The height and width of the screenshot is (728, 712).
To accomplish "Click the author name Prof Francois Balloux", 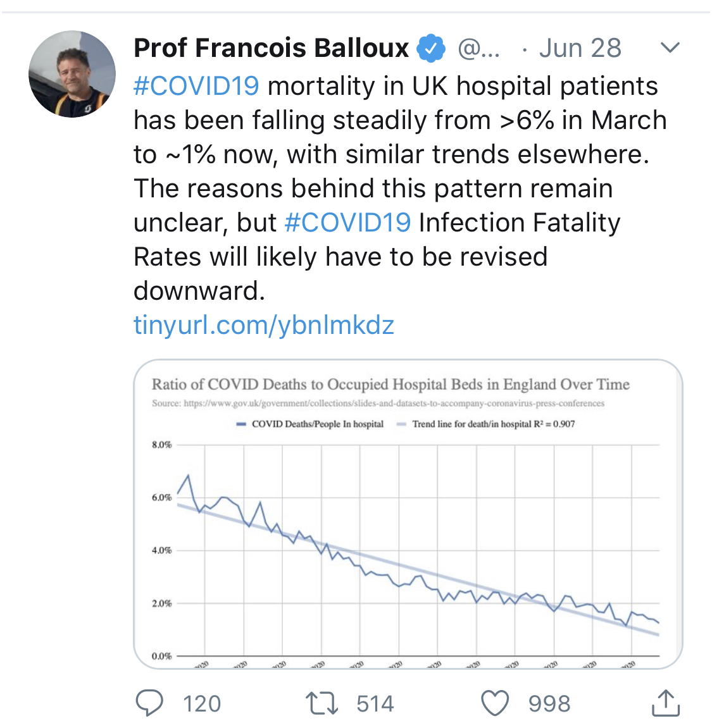I will pos(272,48).
